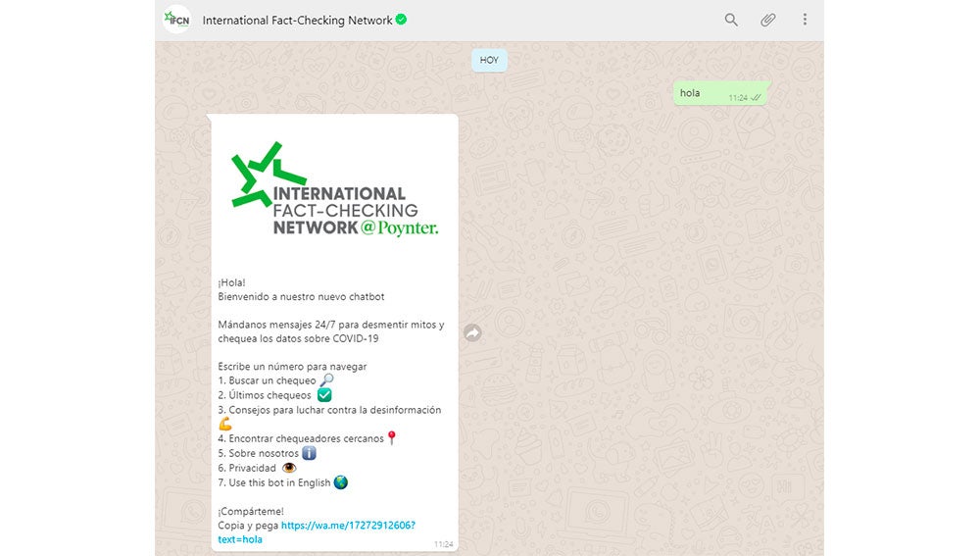
Task: Click the 11:24 timestamp on chatbot message
Action: tap(443, 544)
